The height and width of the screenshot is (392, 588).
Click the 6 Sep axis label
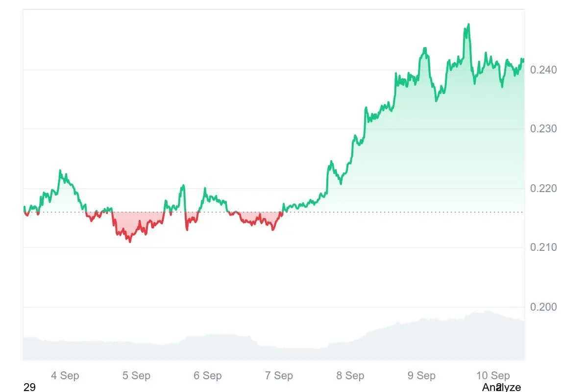coord(208,376)
